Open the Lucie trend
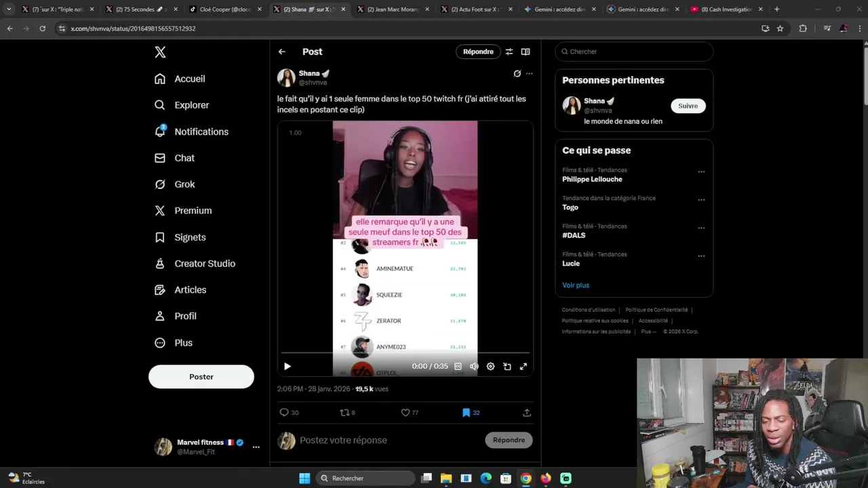The image size is (868, 488). pyautogui.click(x=571, y=264)
